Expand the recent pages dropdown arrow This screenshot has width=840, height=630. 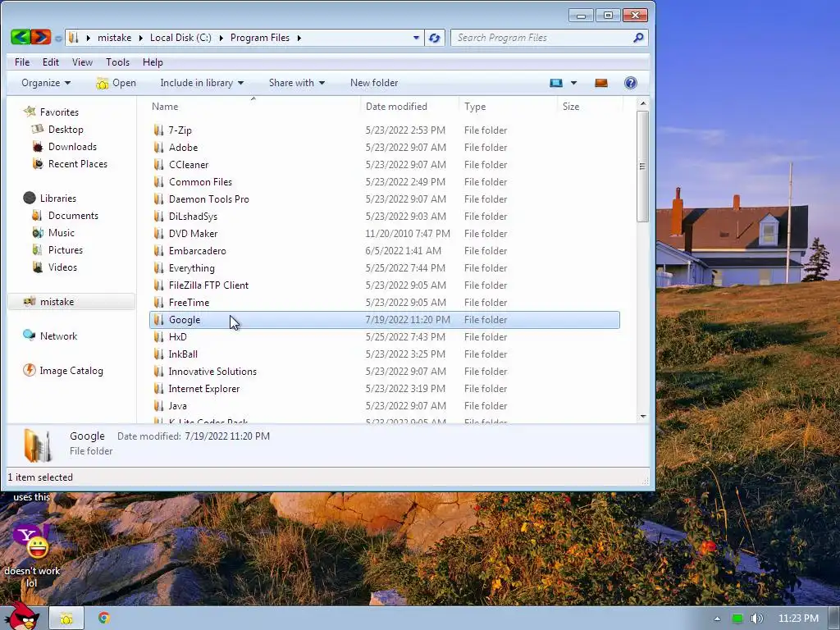click(x=58, y=39)
